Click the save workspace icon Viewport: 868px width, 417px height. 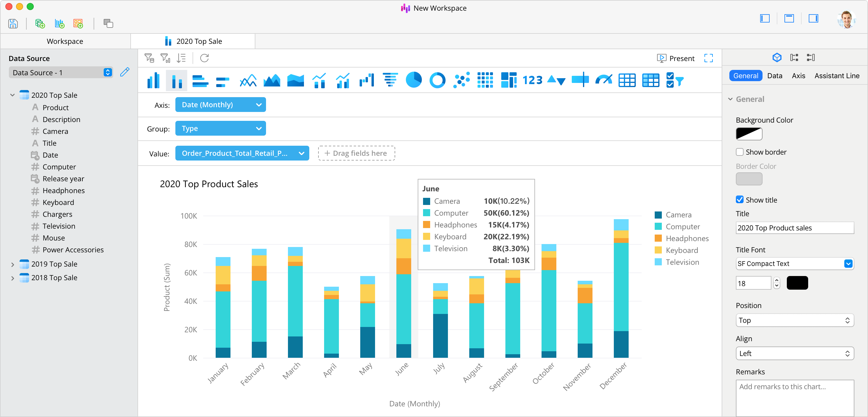coord(13,23)
